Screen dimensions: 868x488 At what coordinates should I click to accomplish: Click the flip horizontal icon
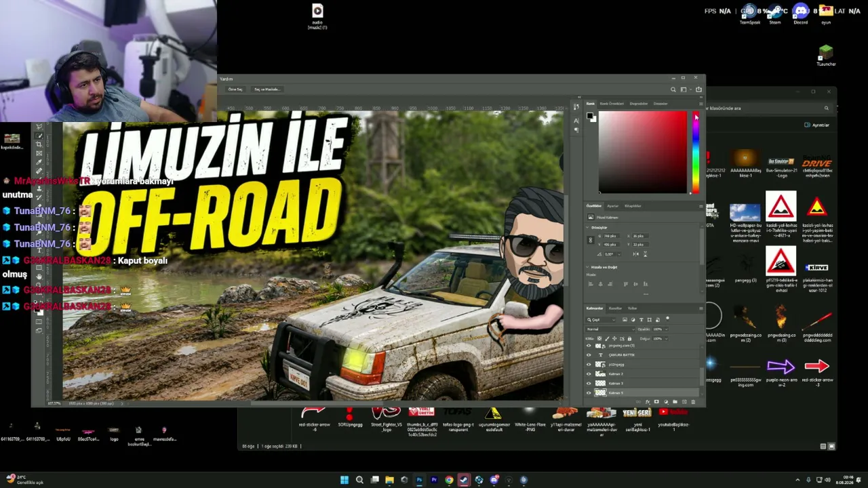(x=635, y=254)
